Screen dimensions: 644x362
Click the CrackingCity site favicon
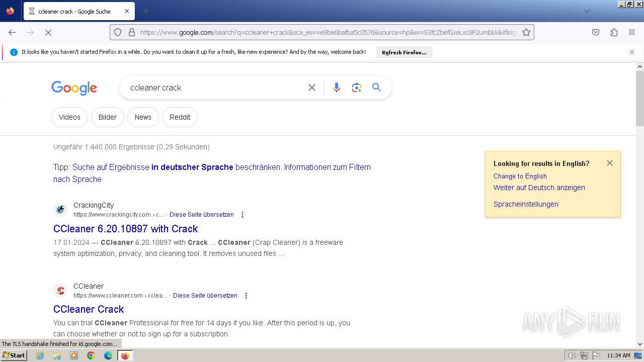click(60, 209)
